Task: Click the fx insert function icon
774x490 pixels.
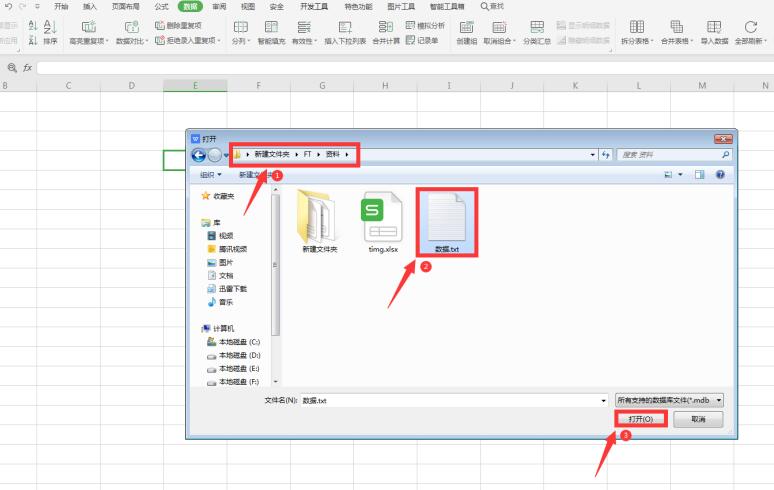Action: pyautogui.click(x=28, y=68)
